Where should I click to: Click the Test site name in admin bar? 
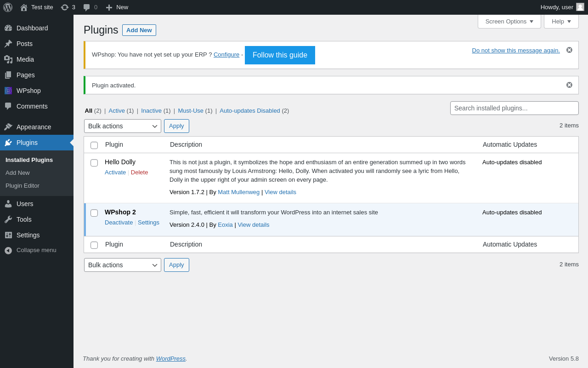pyautogui.click(x=42, y=7)
